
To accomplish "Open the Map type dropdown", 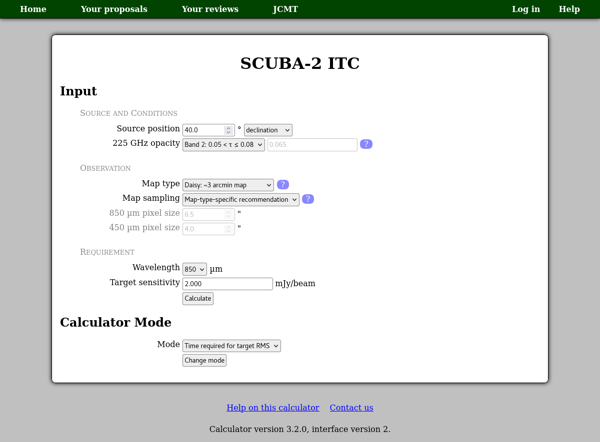I will 228,185.
